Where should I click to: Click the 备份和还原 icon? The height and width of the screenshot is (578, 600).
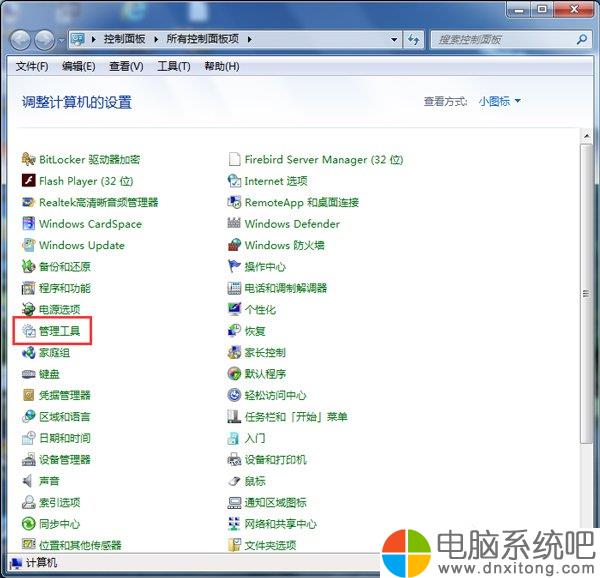point(29,266)
